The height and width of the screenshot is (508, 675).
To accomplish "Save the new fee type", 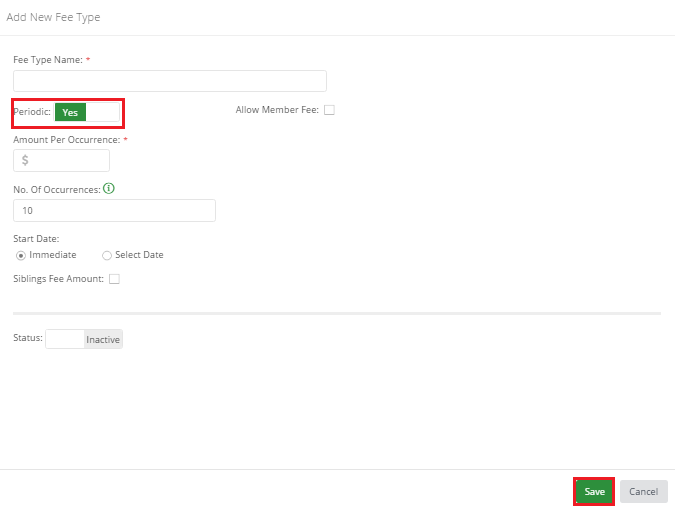I will (x=594, y=492).
